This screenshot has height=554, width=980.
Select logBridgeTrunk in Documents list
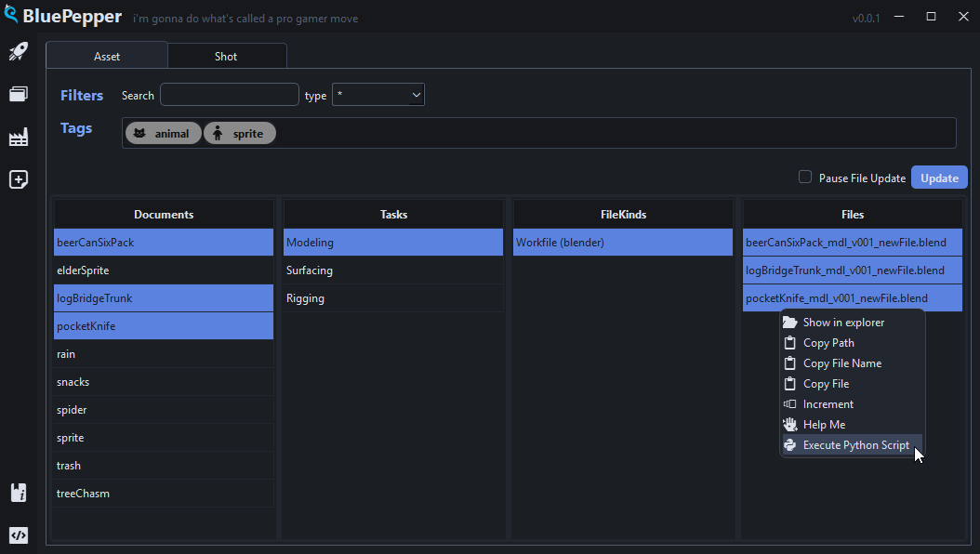tap(164, 298)
